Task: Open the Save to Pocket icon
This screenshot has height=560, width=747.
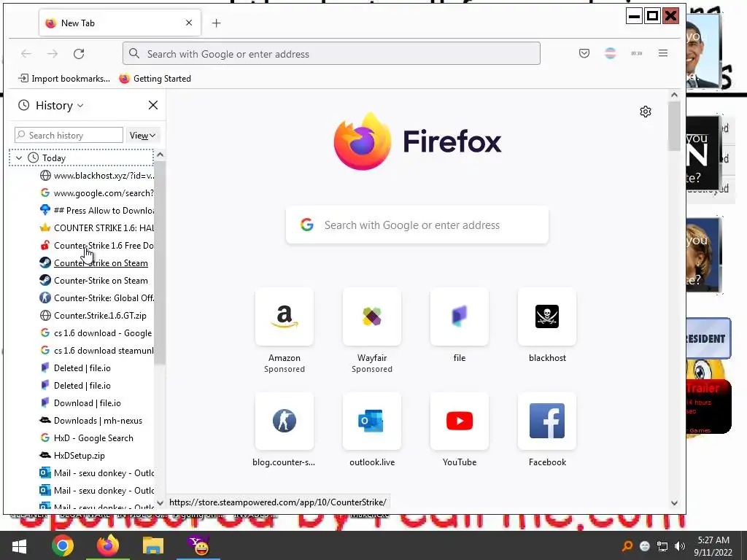Action: coord(584,53)
